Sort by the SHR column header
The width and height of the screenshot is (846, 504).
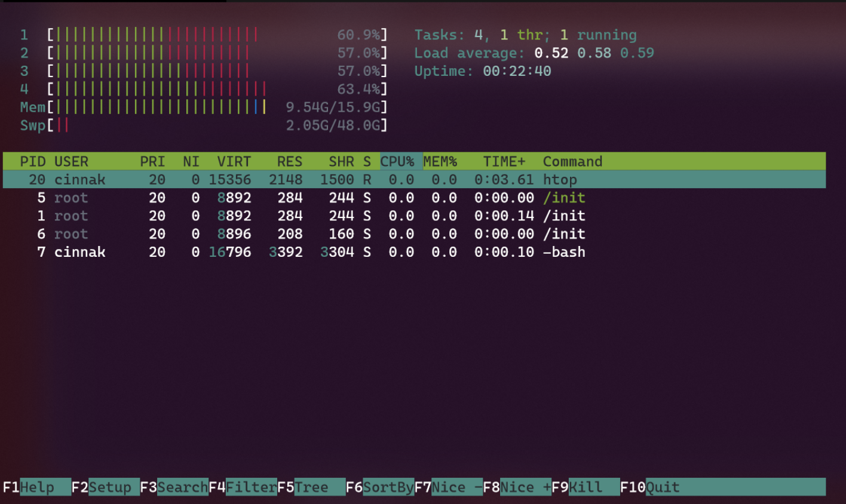tap(341, 161)
